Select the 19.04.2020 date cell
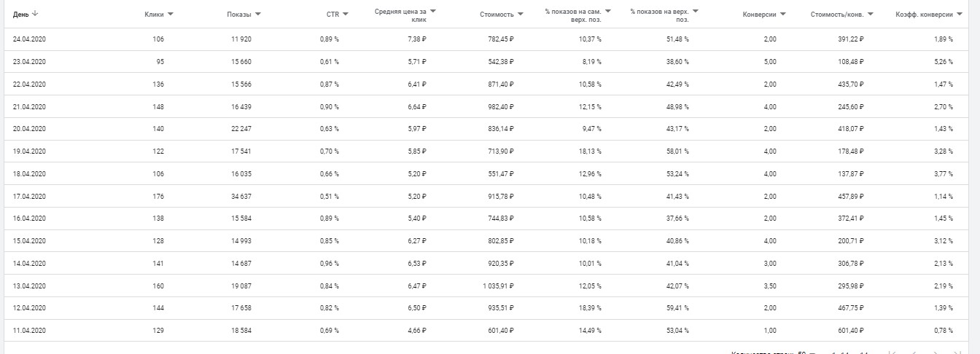Viewport: 980px width, 354px height. point(29,152)
